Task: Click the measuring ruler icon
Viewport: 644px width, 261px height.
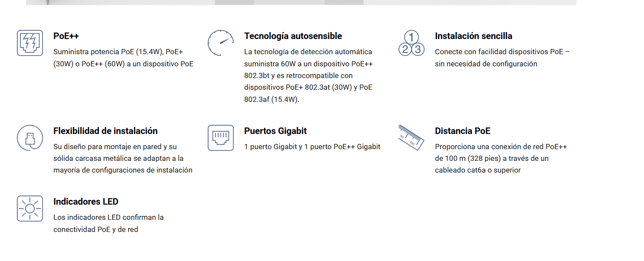Action: pyautogui.click(x=411, y=138)
